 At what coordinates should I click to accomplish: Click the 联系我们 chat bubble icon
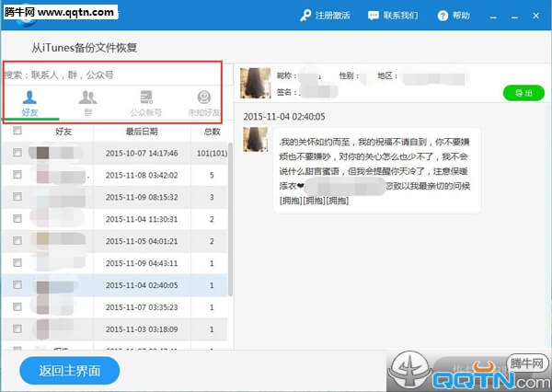tap(374, 16)
